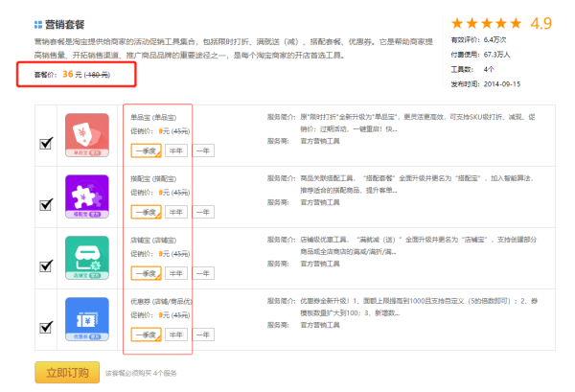575x392 pixels.
Task: Select 一季度 for 搭配宝
Action: [x=147, y=212]
